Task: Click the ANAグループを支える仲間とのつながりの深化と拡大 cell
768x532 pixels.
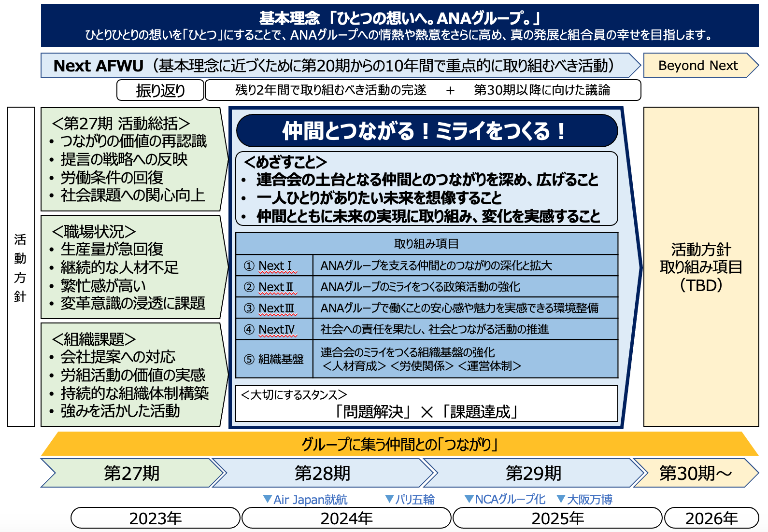Action: [x=466, y=266]
